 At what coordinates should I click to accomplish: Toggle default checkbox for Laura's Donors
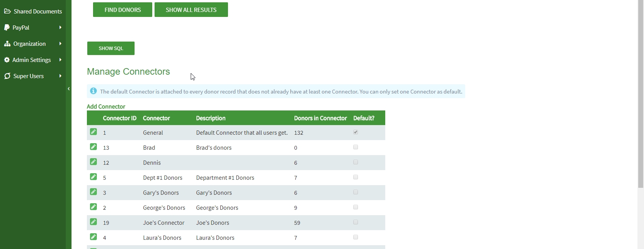356,237
